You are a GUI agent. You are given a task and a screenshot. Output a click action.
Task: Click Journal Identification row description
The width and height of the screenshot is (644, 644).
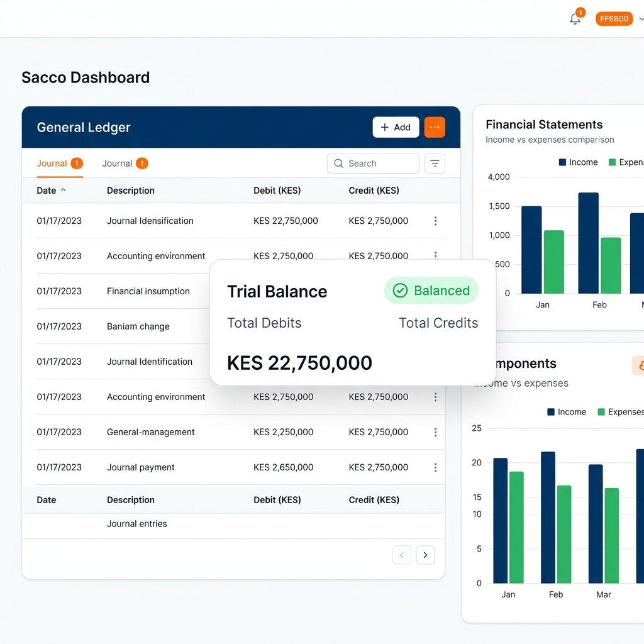coord(150,362)
